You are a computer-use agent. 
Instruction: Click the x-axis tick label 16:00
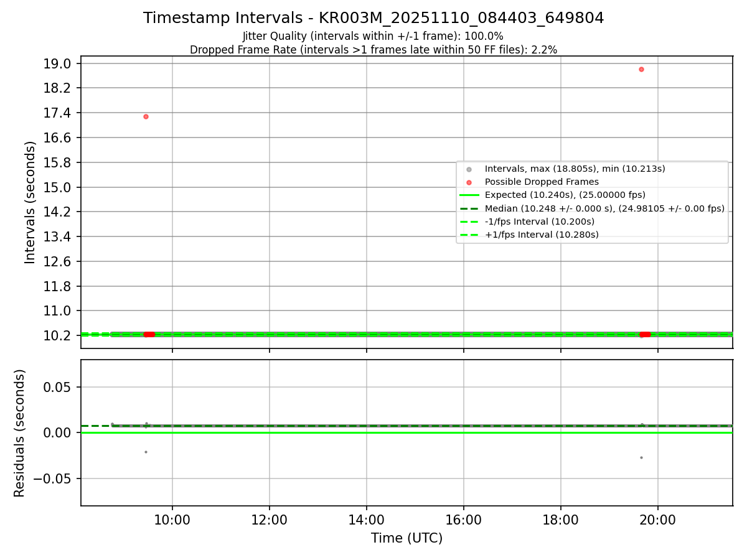coord(464,521)
